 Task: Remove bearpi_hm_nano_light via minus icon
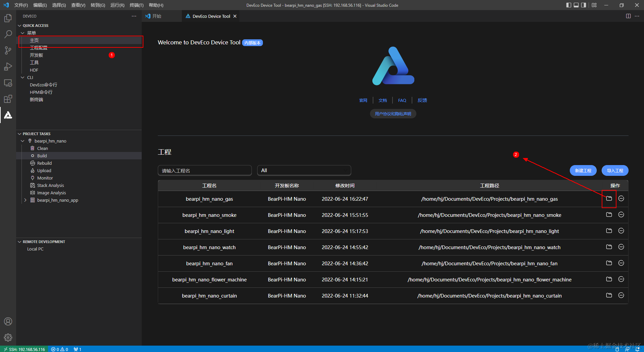coord(621,231)
